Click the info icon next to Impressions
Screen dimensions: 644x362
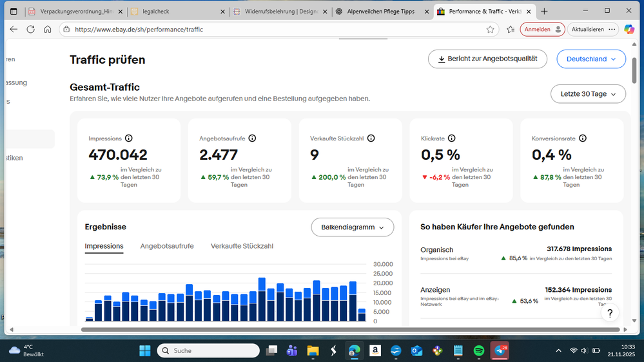coord(128,138)
